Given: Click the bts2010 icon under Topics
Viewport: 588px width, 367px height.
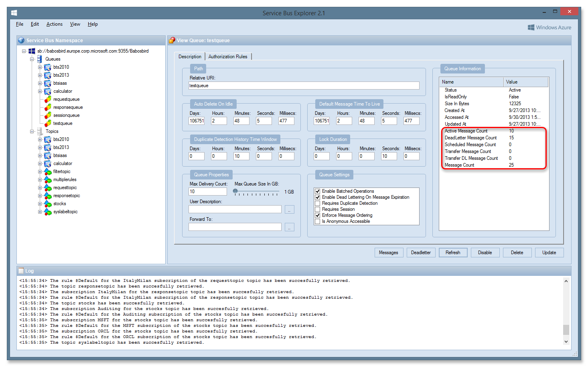Looking at the screenshot, I should tap(48, 140).
